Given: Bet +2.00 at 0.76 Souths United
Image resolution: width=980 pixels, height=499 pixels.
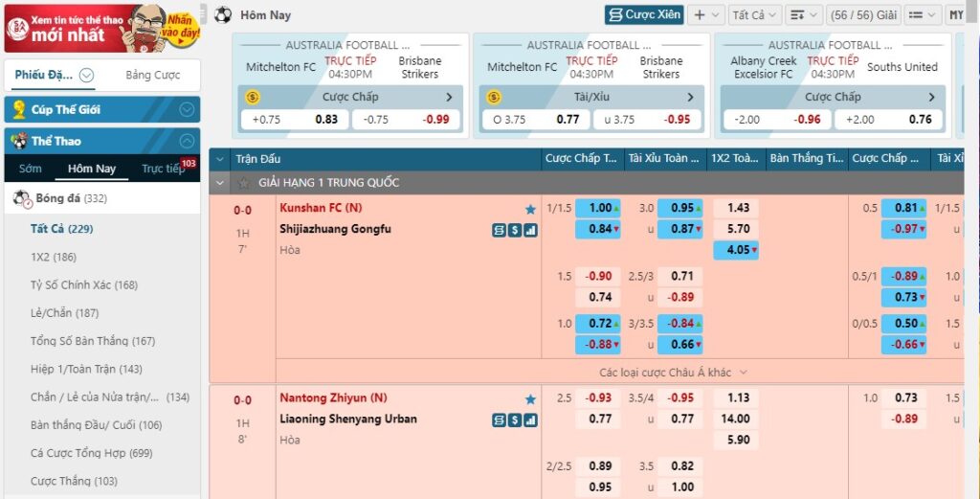Looking at the screenshot, I should [888, 120].
